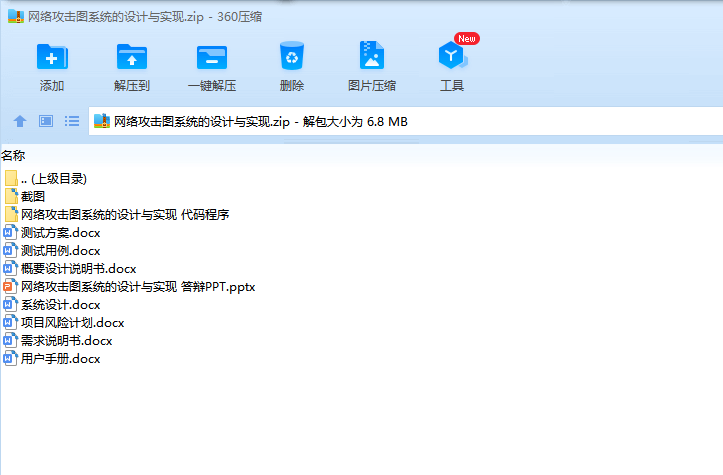
Task: Click the window title 网络攻击图系统的设计与实现.zip - 360压缩
Action: (145, 17)
